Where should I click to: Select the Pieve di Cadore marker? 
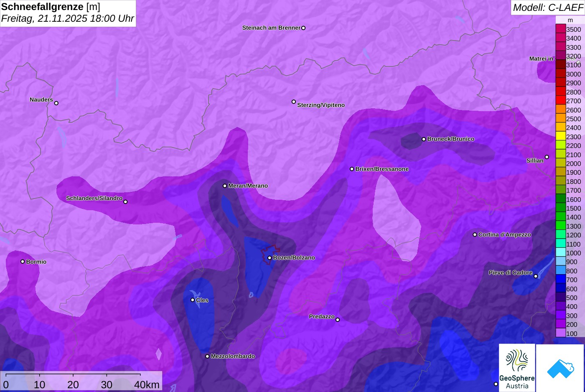click(536, 276)
